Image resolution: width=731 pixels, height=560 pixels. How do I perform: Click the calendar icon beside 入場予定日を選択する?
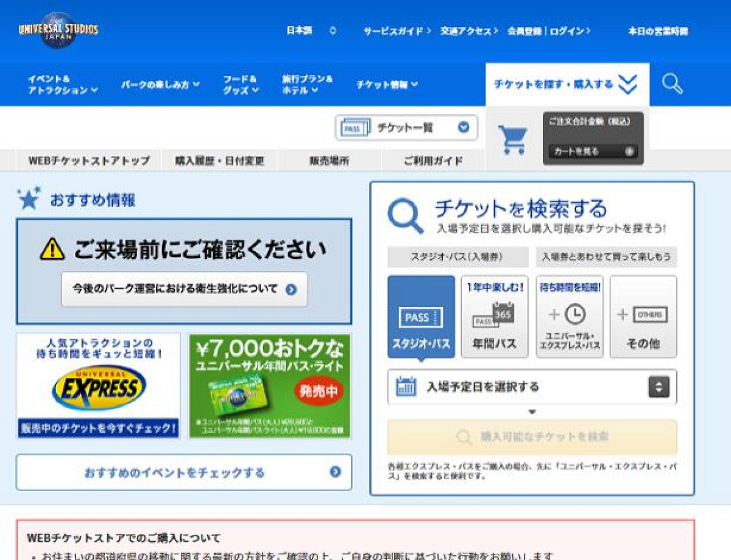(x=406, y=387)
